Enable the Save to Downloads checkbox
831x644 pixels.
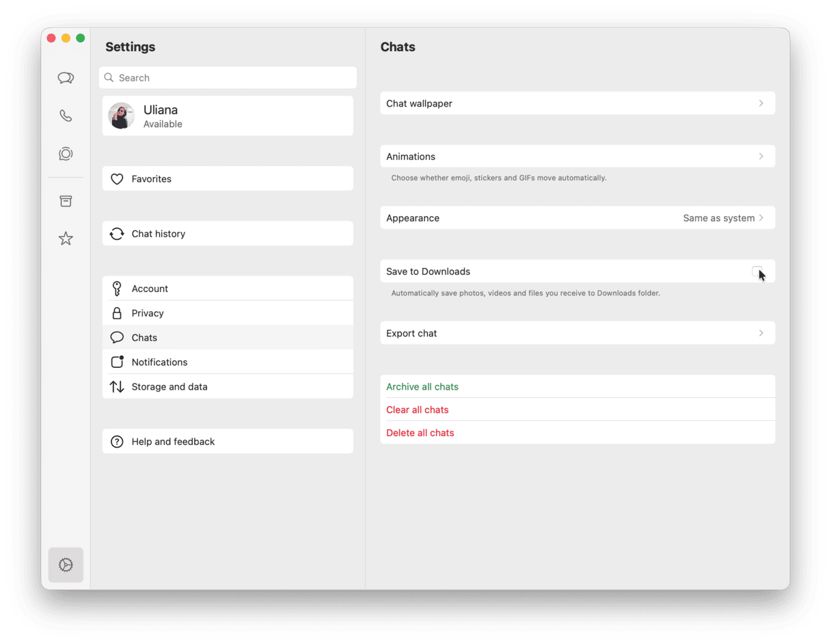click(x=757, y=271)
